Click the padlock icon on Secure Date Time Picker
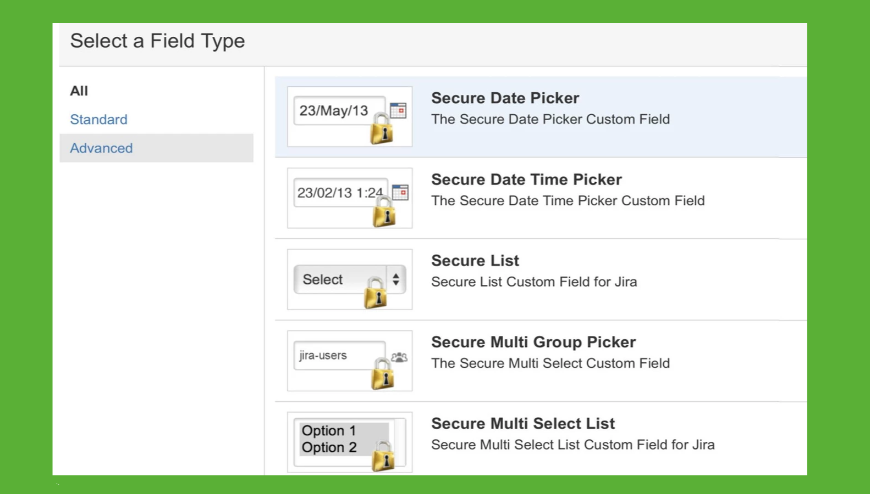The width and height of the screenshot is (870, 494). (384, 211)
